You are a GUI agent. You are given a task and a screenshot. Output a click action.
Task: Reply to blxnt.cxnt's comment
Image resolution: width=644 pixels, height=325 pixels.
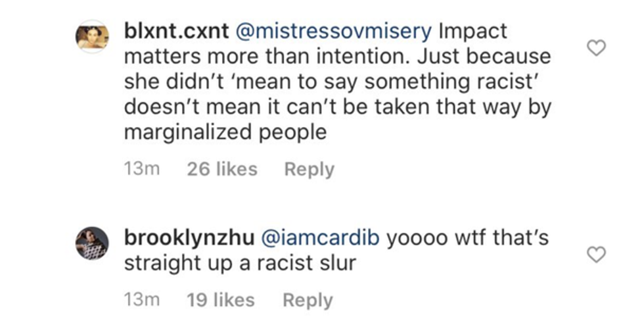click(310, 170)
